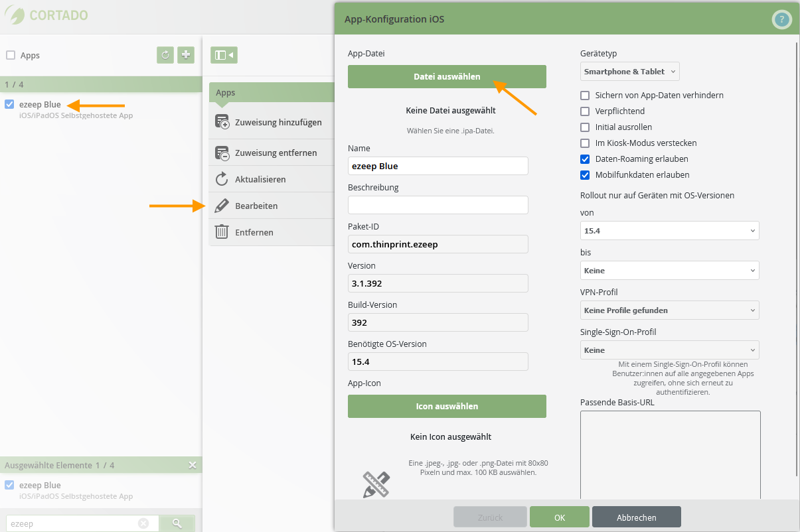The image size is (800, 532).
Task: Select Zuweisung hinzufügen menu entry
Action: tap(272, 122)
